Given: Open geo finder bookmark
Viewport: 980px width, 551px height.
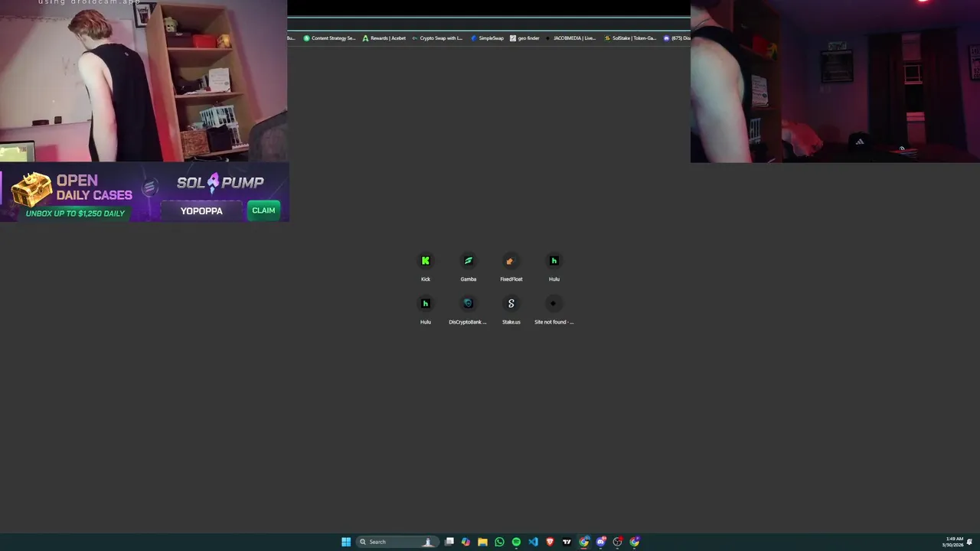Looking at the screenshot, I should [x=524, y=38].
